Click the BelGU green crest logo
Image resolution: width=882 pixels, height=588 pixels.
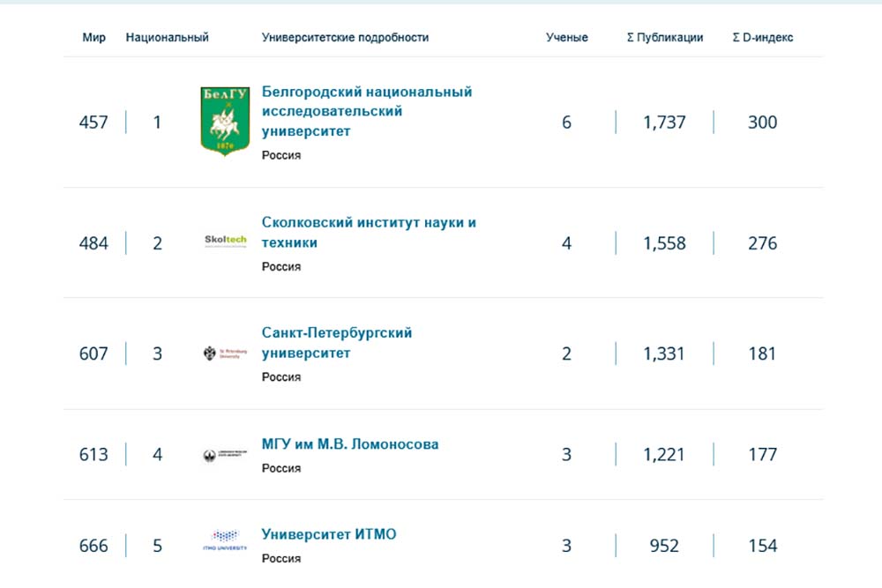(x=226, y=122)
